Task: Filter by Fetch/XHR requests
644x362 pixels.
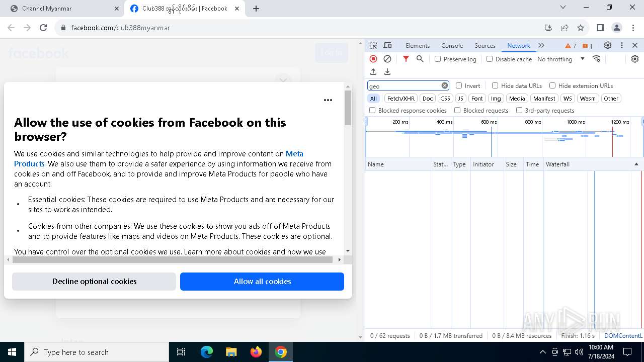Action: click(401, 99)
